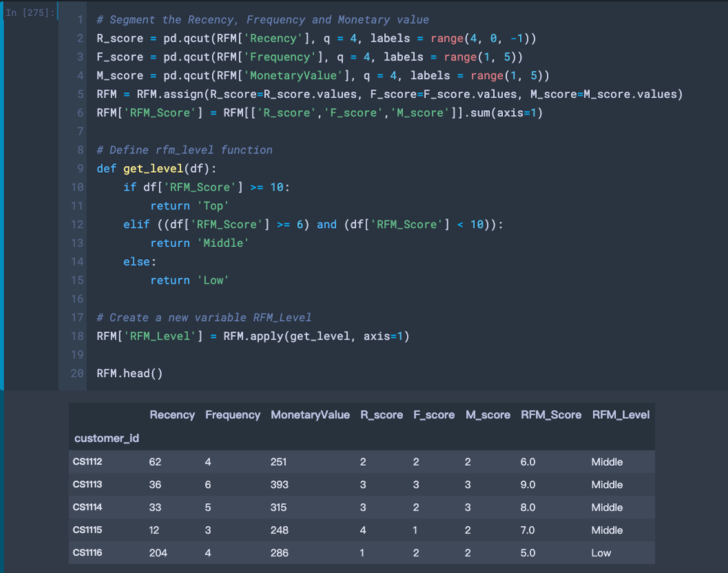Image resolution: width=728 pixels, height=573 pixels.
Task: Click the return 'Low' line
Action: (189, 280)
